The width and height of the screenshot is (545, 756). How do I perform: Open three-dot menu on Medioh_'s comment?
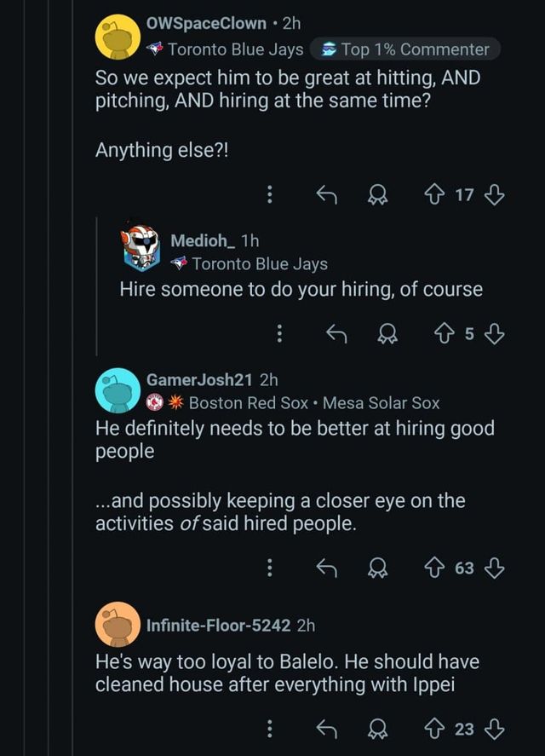pos(280,334)
